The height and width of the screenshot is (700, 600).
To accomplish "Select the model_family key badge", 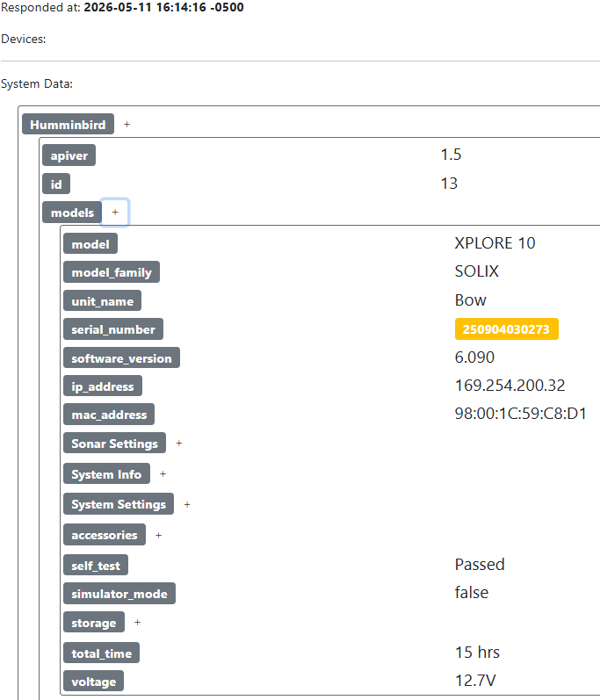I will (112, 272).
